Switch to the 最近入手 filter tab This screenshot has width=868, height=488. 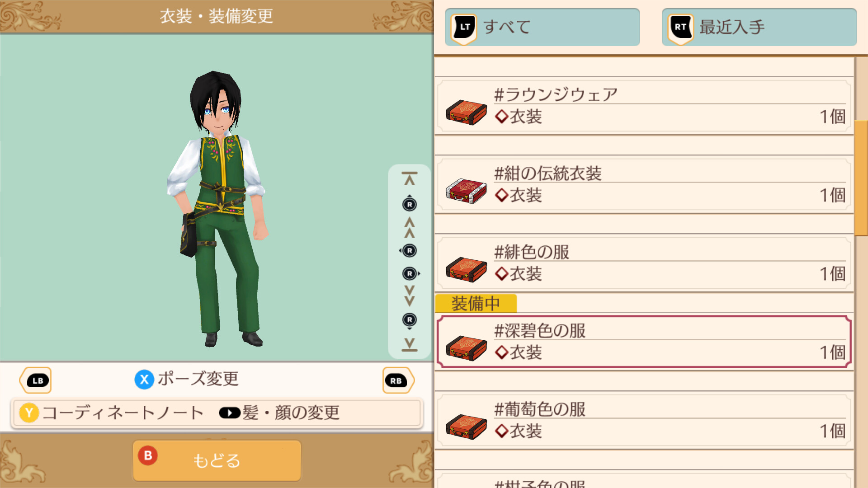click(x=759, y=27)
